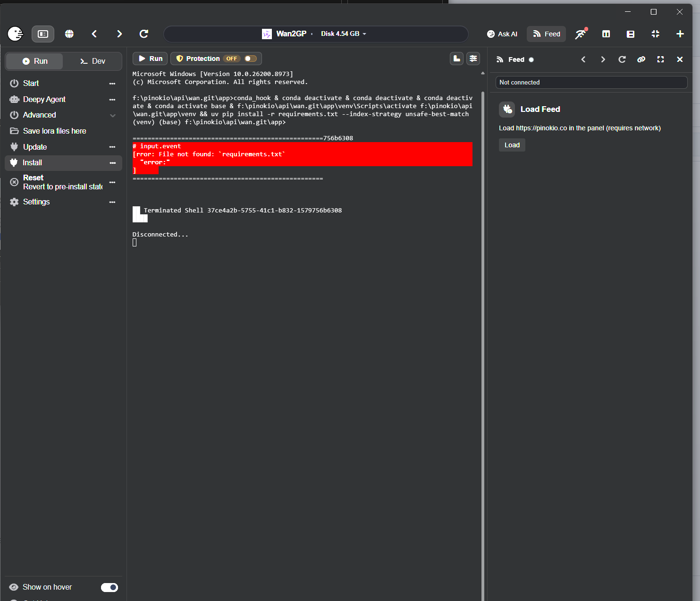700x601 pixels.
Task: Toggle the Protection OFF switch
Action: point(251,59)
